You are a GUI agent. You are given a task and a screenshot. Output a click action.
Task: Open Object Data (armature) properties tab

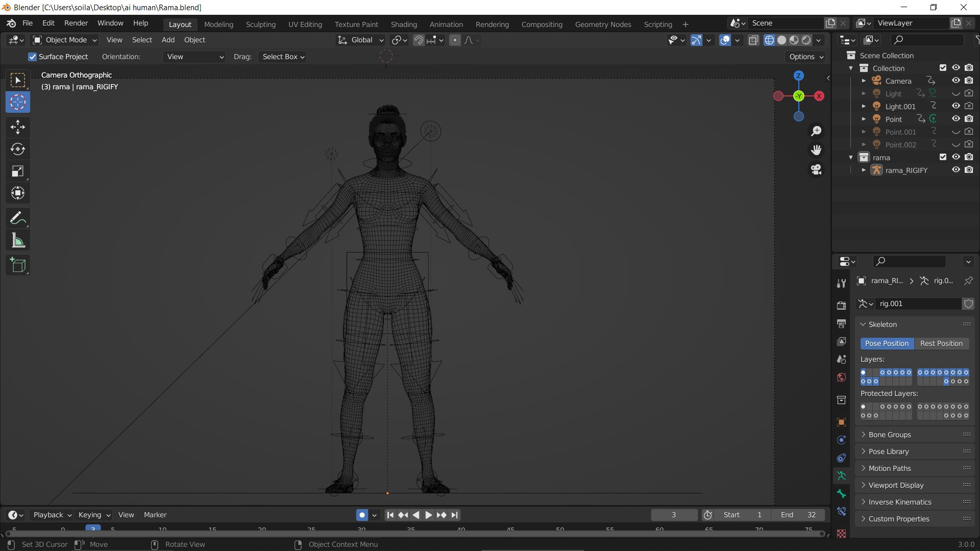tap(842, 476)
